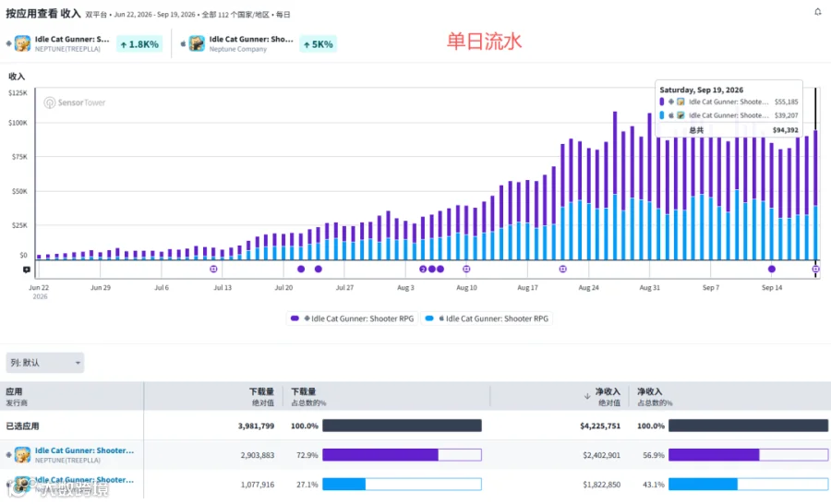Click the event face marker near Jul 13
This screenshot has height=504, width=831.
(213, 270)
